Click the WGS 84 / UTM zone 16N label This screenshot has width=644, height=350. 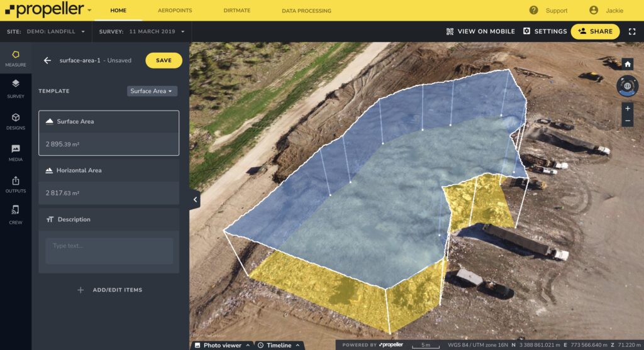478,345
